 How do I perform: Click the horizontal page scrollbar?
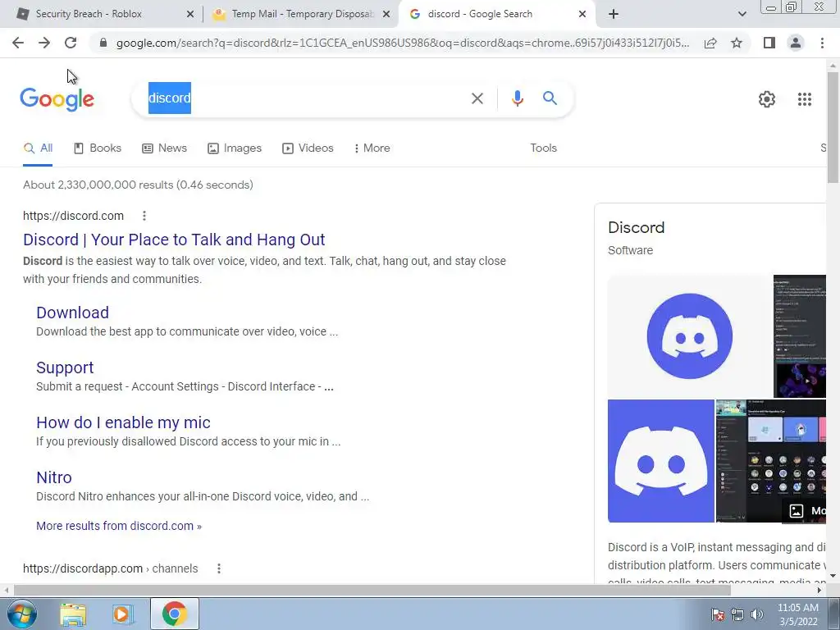click(372, 591)
